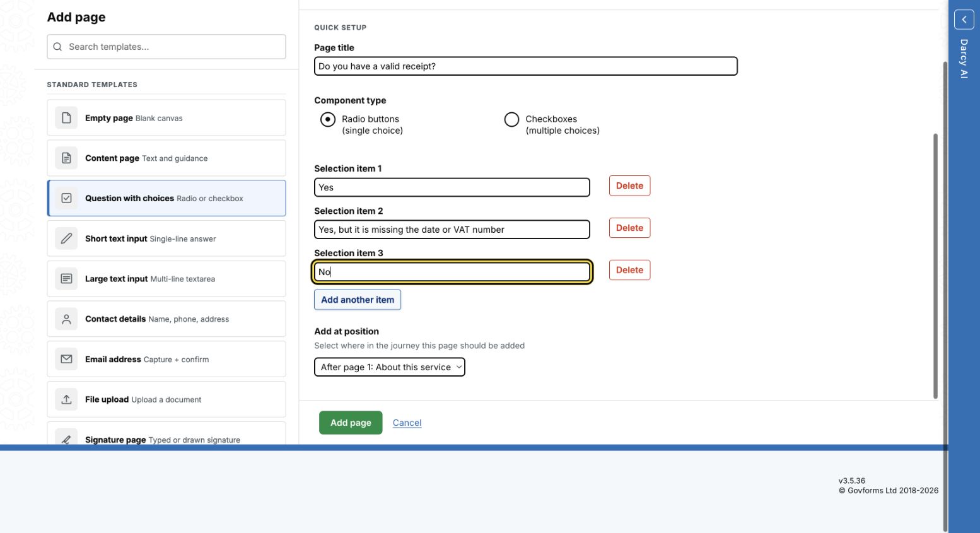The image size is (980, 533).
Task: Delete Selection item 2
Action: tap(629, 228)
